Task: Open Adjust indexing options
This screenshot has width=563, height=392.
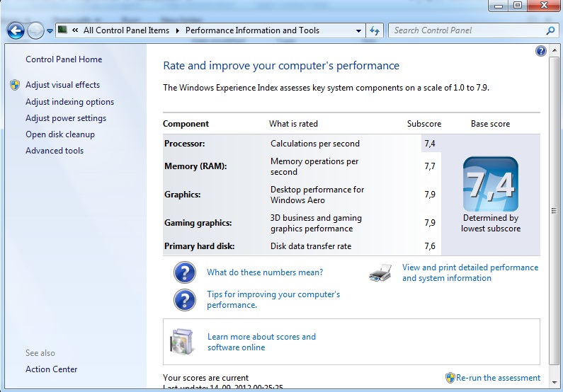Action: pos(69,102)
